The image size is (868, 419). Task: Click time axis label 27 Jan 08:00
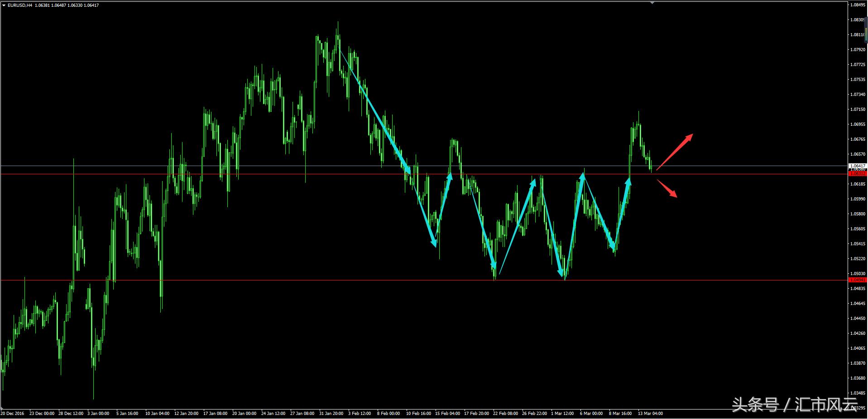coord(302,414)
